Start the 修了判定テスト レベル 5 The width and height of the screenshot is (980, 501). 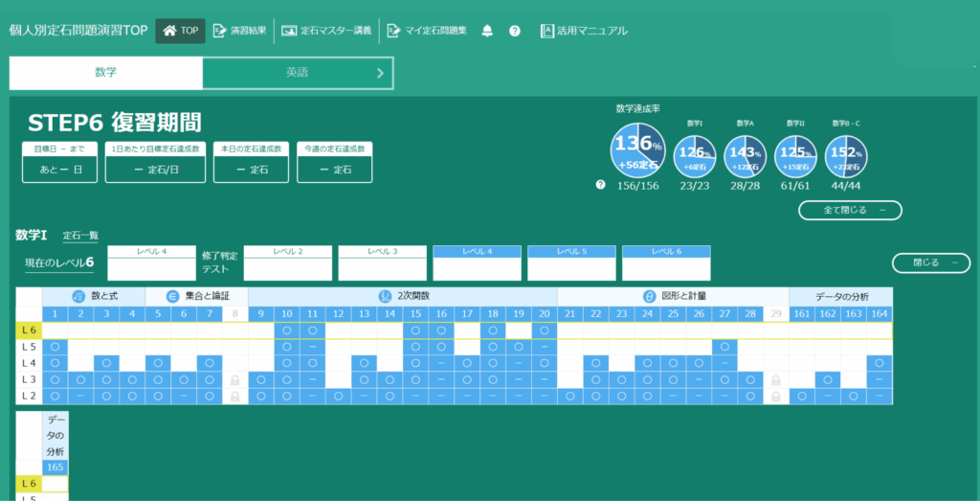tap(571, 263)
